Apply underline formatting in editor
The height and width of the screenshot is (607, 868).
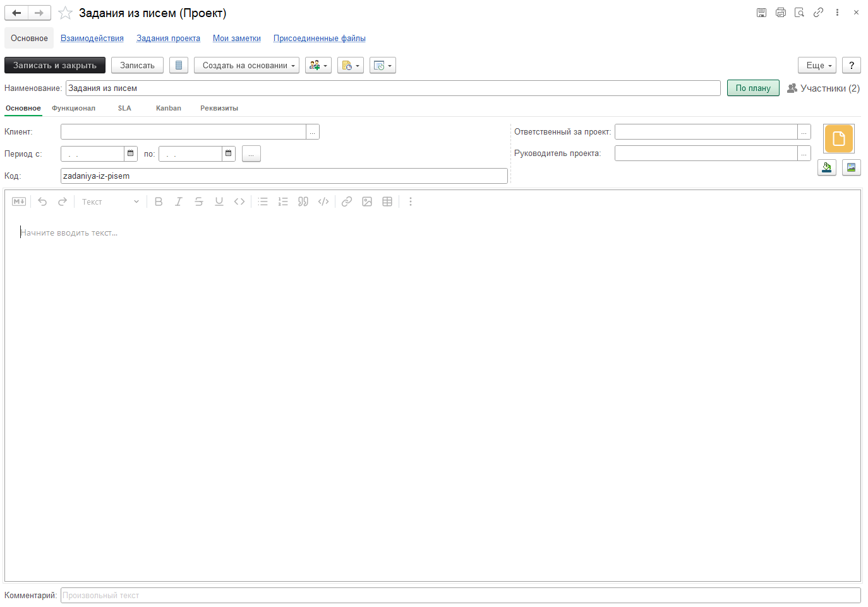(219, 201)
